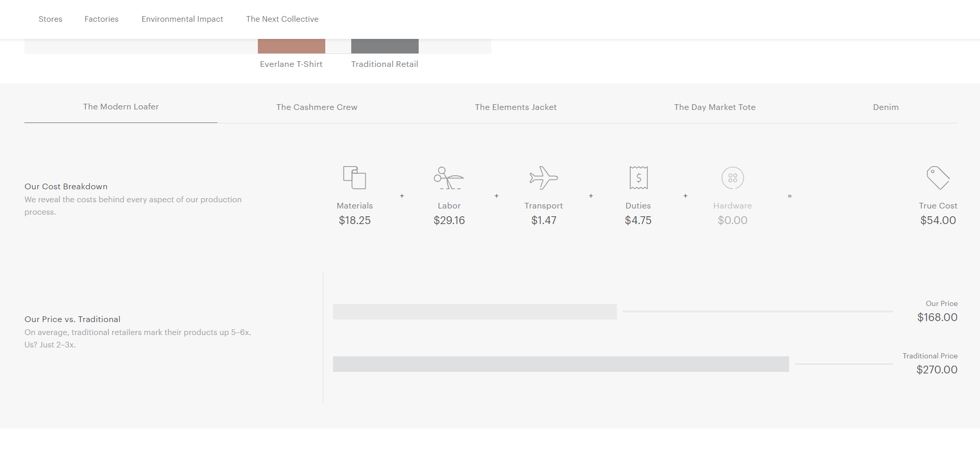Open the Stores page
Viewport: 980px width, 473px height.
tap(50, 19)
